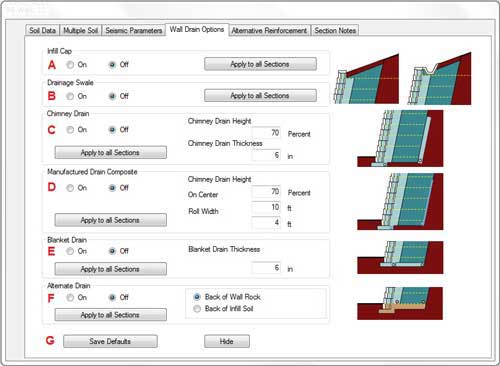500x366 pixels.
Task: Edit the Roll Width feet field
Action: point(266,222)
